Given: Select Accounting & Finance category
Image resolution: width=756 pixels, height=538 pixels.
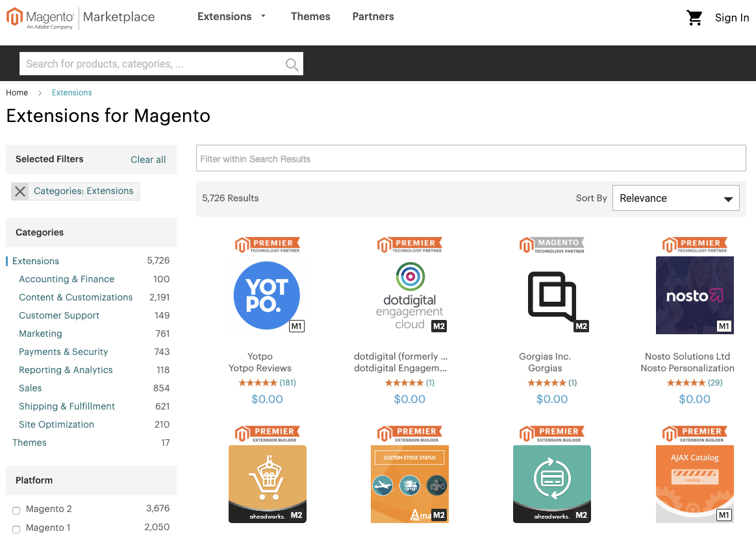Looking at the screenshot, I should (66, 279).
